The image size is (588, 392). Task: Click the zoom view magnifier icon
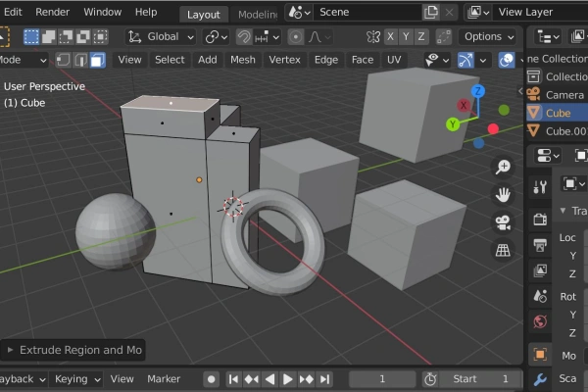pos(503,167)
